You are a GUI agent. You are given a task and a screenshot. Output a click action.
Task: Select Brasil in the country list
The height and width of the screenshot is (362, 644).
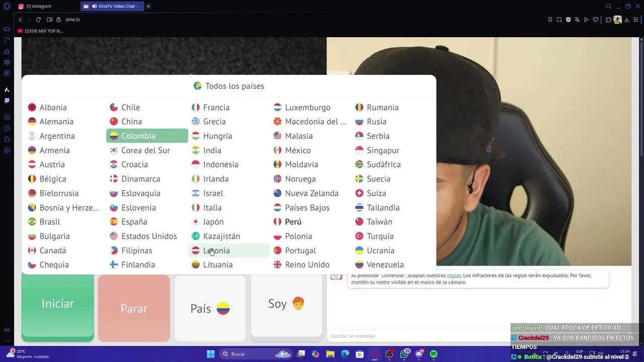pyautogui.click(x=65, y=222)
